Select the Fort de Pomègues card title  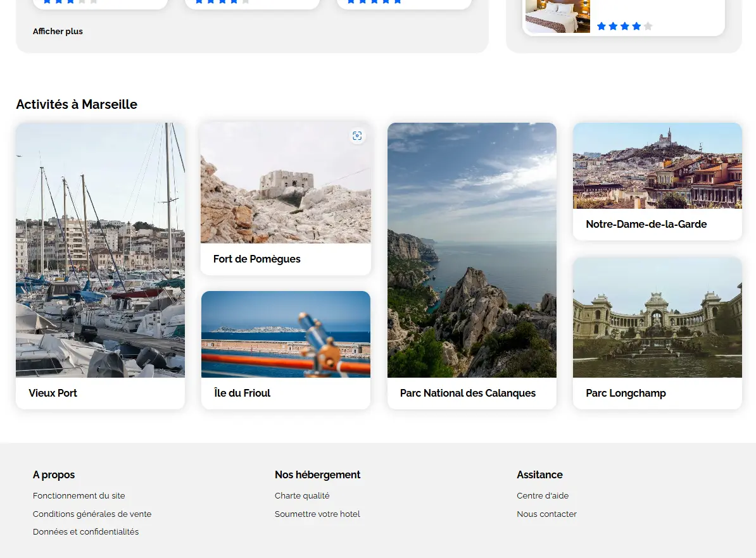tap(257, 259)
